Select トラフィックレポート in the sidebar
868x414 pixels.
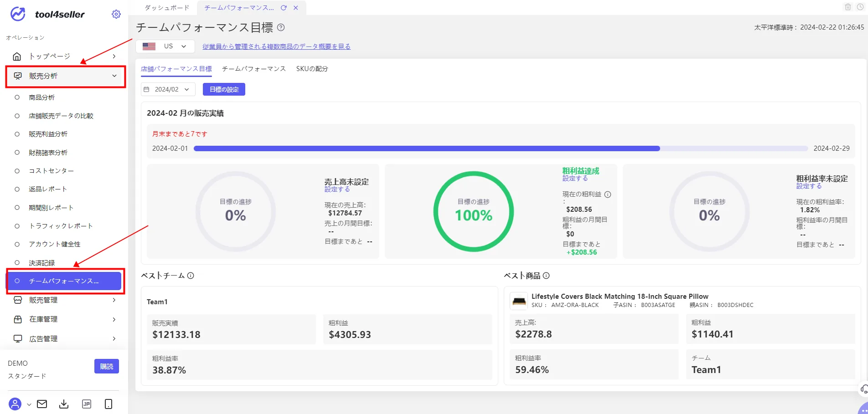coord(61,226)
